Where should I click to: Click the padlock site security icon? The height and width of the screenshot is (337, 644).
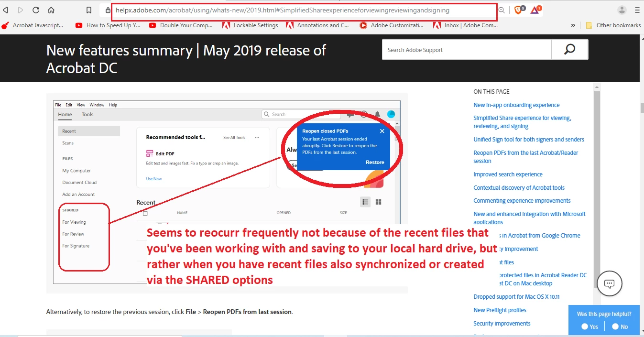click(108, 10)
